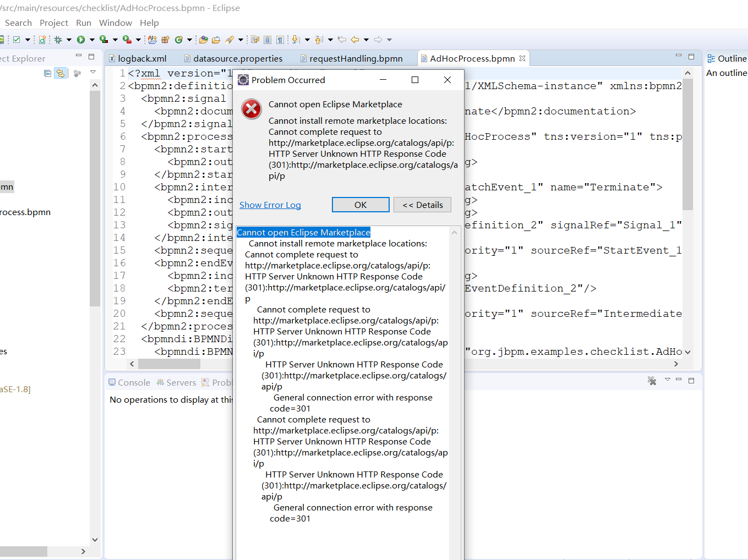Toggle Link with Editor in Project Explorer
Image resolution: width=748 pixels, height=560 pixels.
pyautogui.click(x=60, y=73)
